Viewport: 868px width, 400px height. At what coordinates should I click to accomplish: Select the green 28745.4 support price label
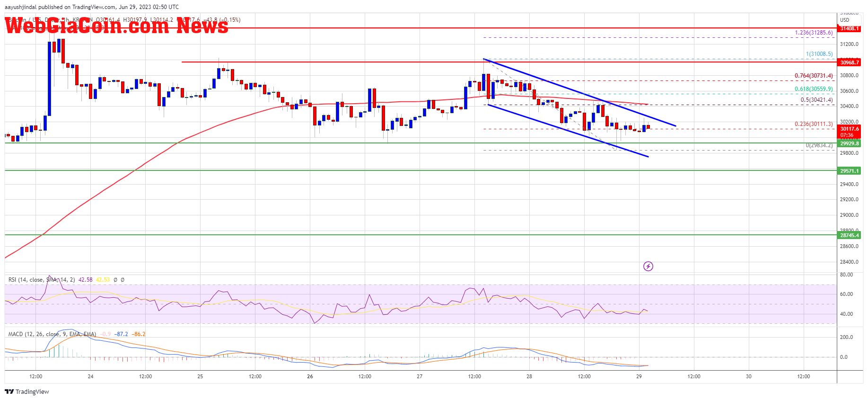850,235
